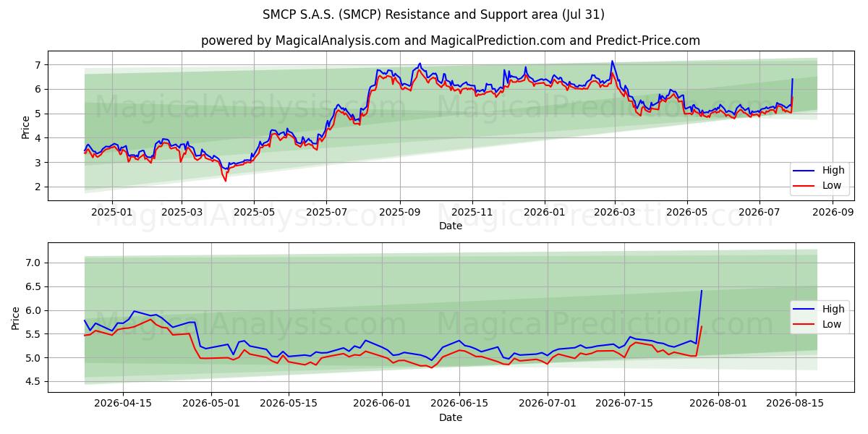
Task: Click the '2026-03' x-axis label on top chart
Action: click(x=614, y=213)
